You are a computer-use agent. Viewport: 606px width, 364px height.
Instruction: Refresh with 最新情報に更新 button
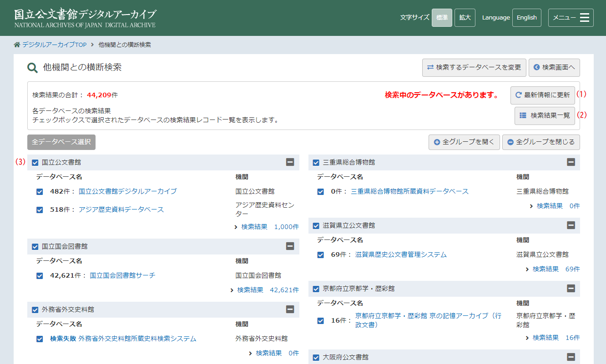542,95
